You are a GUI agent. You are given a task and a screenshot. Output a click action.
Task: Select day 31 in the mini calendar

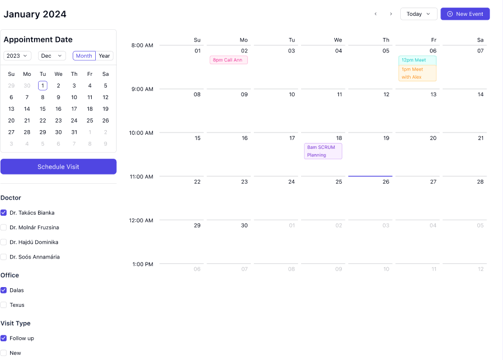(x=74, y=132)
